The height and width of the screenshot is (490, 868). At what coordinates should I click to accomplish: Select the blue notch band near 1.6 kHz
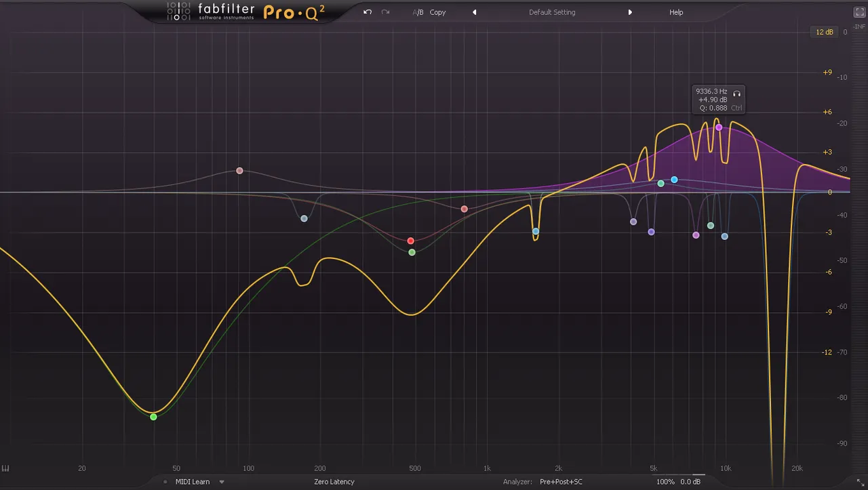click(536, 231)
